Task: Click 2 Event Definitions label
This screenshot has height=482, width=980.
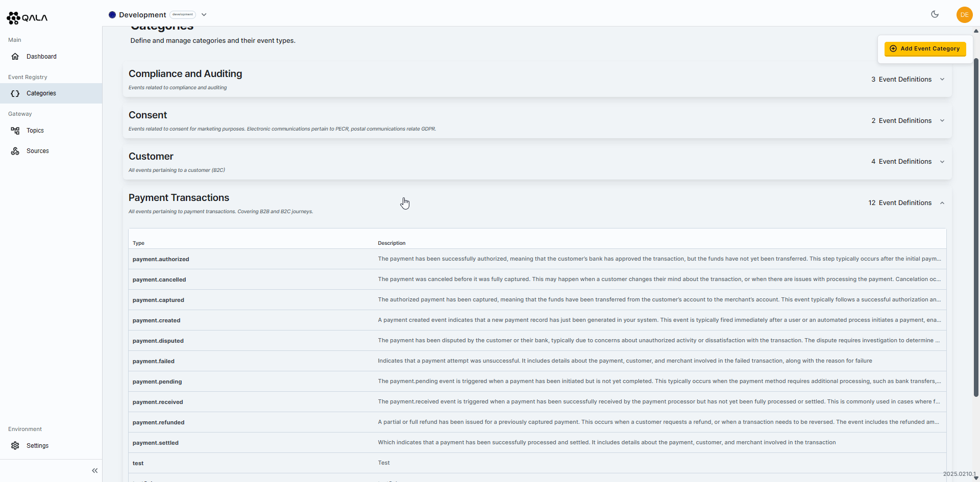Action: [x=901, y=121]
